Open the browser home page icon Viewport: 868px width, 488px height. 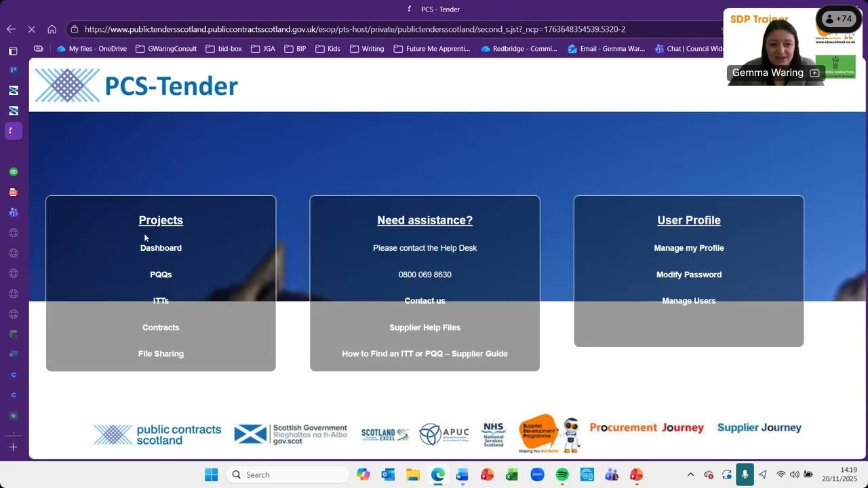(52, 29)
